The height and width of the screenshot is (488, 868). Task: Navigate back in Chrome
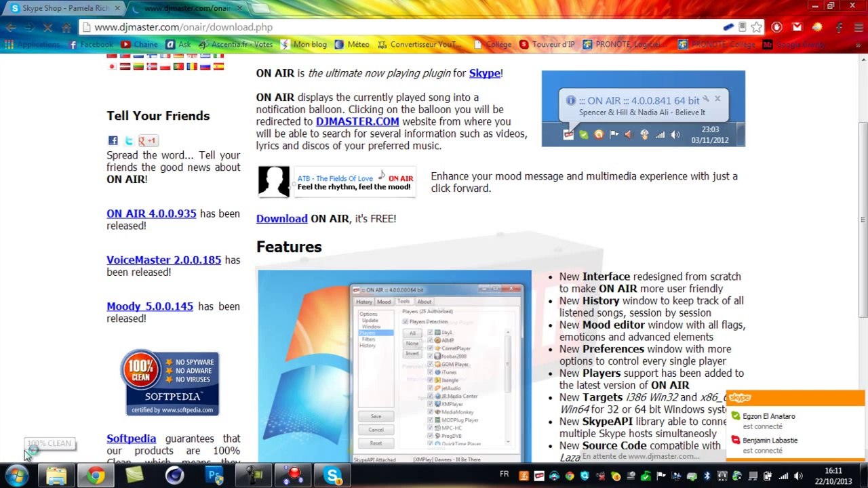pos(11,28)
